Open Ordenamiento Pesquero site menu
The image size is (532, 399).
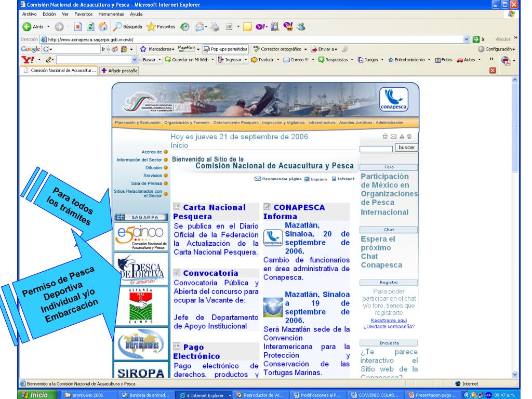coord(236,123)
